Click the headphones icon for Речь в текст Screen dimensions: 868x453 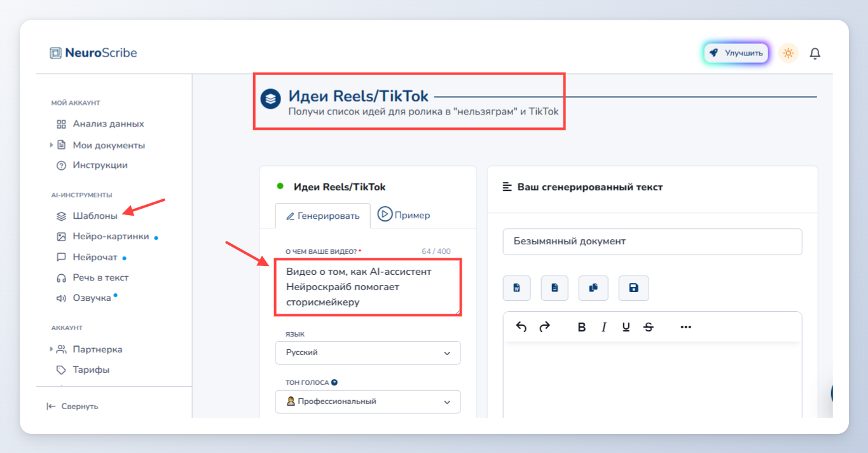tap(62, 278)
